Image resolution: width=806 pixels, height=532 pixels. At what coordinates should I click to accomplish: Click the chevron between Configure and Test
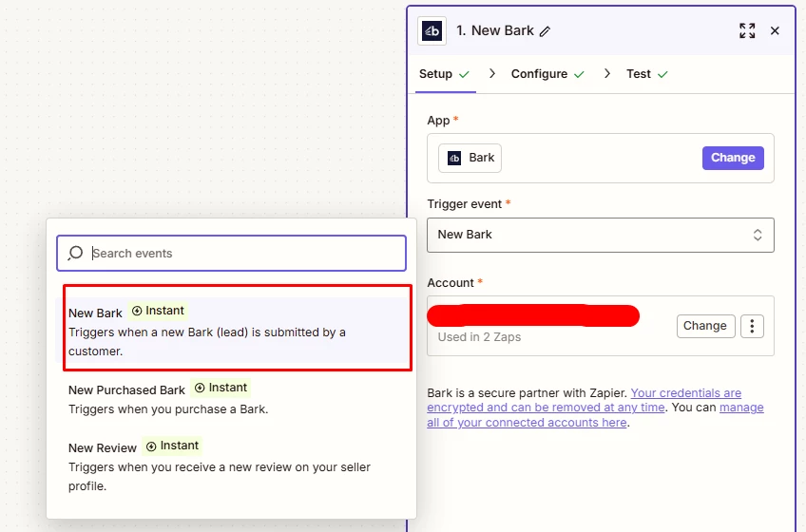[x=607, y=73]
